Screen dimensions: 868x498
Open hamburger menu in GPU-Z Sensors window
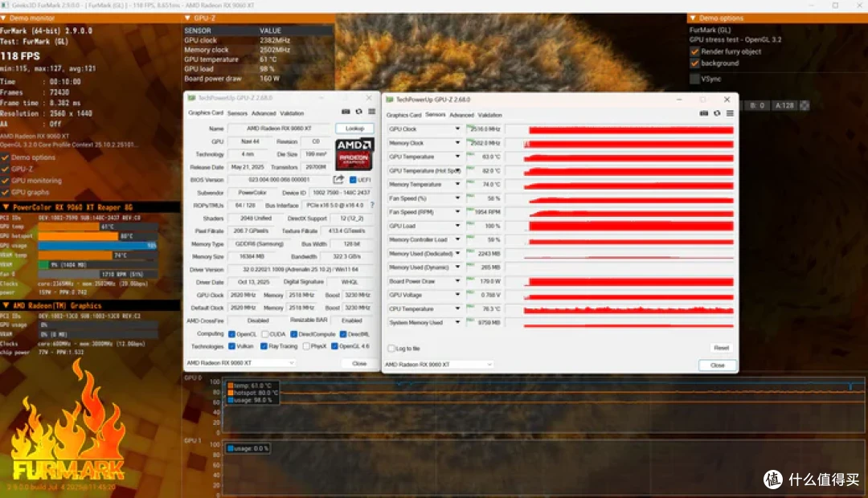730,113
